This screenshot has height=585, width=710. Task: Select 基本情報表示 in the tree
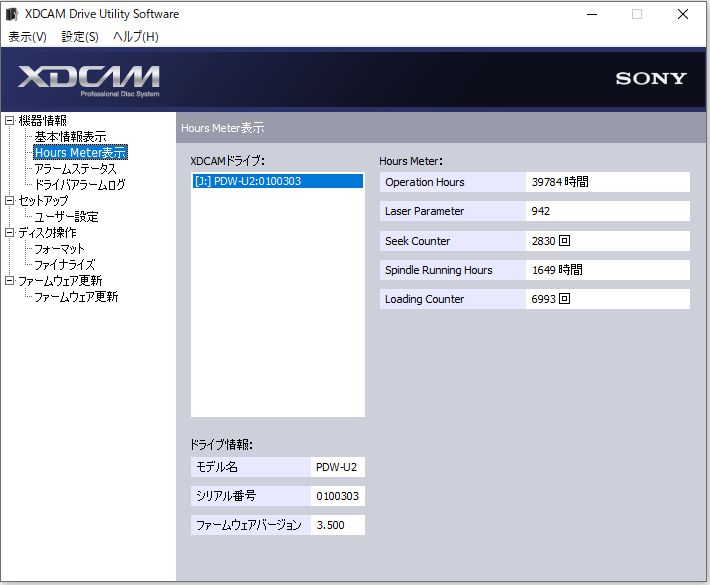pyautogui.click(x=70, y=137)
